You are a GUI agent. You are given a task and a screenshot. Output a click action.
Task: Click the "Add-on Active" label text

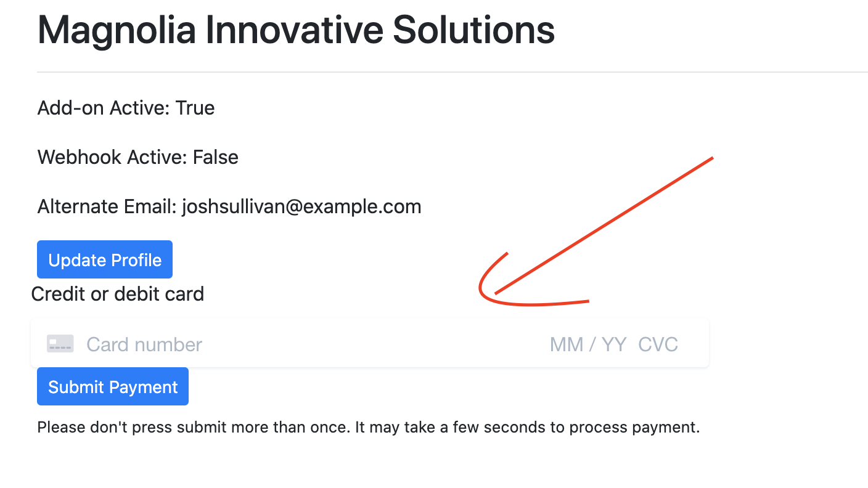pyautogui.click(x=104, y=108)
